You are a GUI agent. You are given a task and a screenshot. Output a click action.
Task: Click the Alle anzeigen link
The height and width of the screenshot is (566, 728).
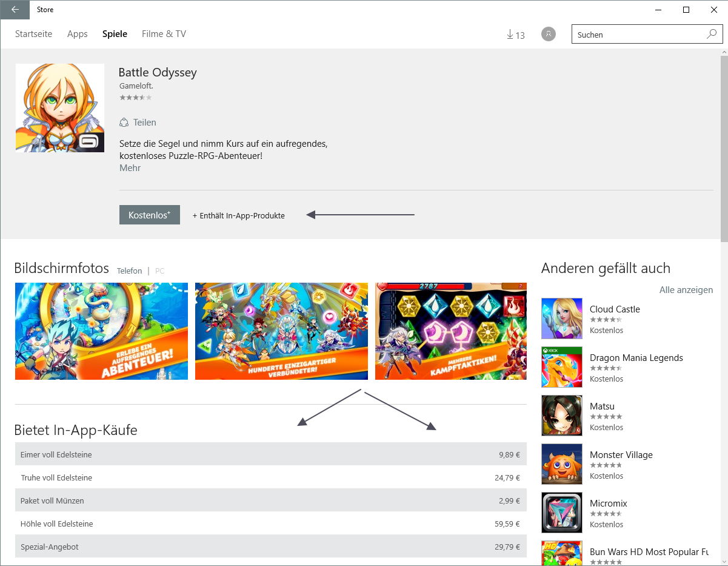click(x=686, y=290)
